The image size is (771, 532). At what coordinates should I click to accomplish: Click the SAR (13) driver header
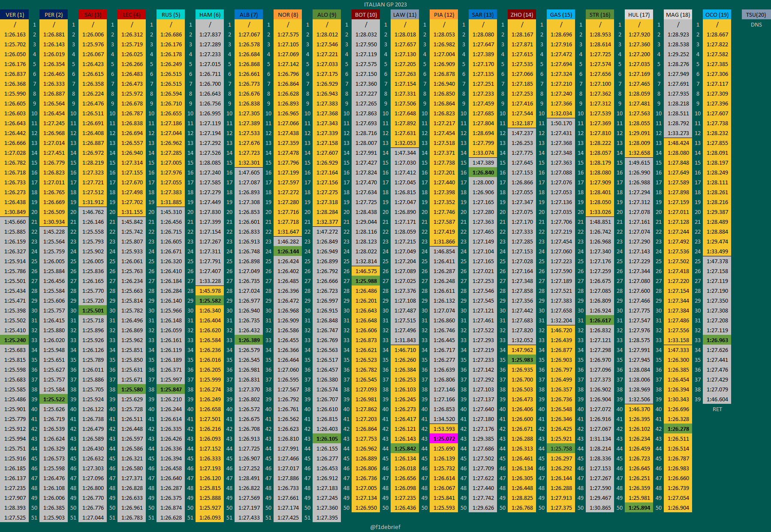[x=483, y=15]
